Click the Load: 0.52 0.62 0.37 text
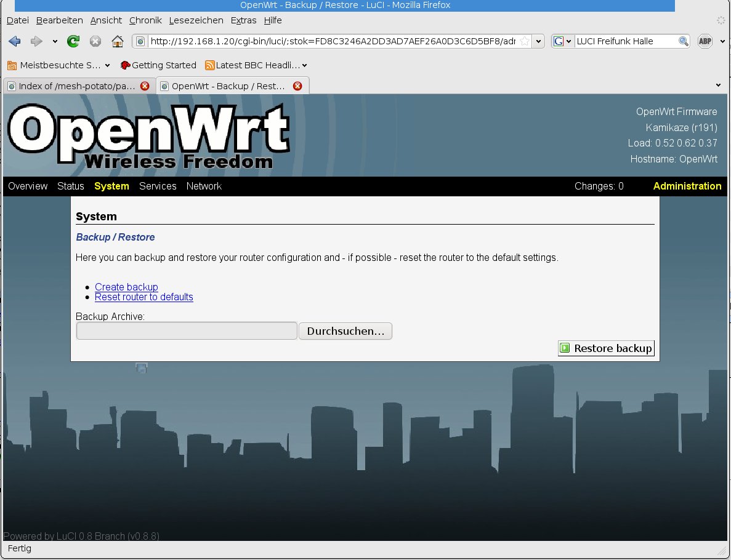 coord(672,143)
